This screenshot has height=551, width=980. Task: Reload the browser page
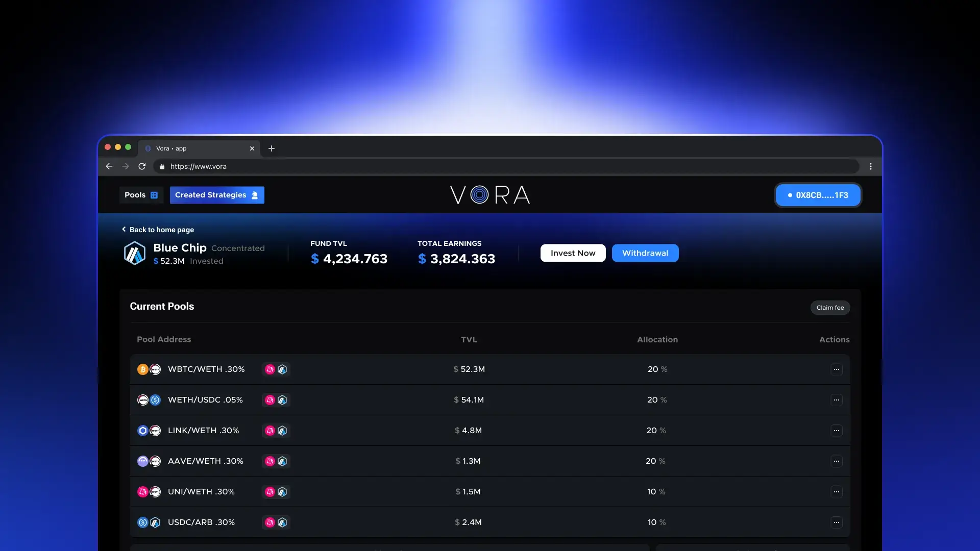pyautogui.click(x=142, y=166)
